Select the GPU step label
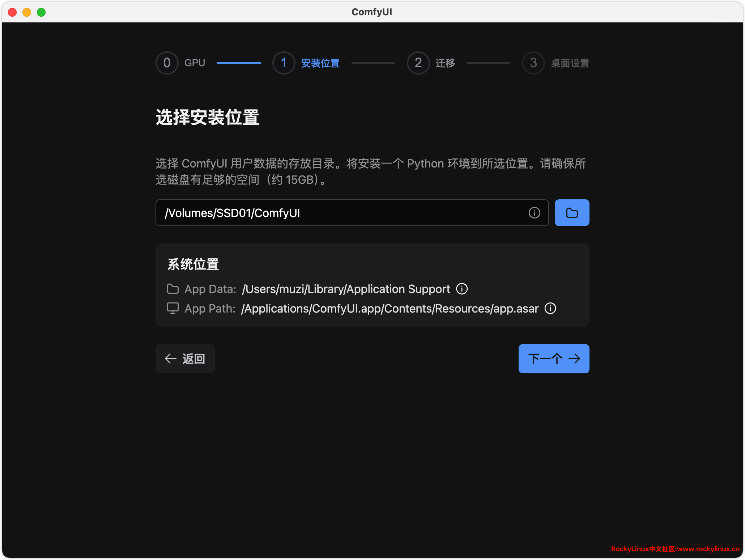The width and height of the screenshot is (745, 560). coord(195,63)
